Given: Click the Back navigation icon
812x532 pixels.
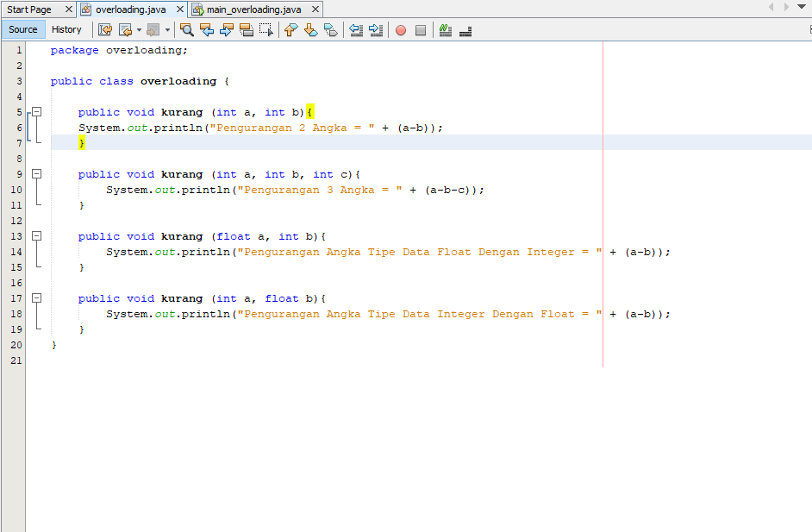Looking at the screenshot, I should pos(126,30).
